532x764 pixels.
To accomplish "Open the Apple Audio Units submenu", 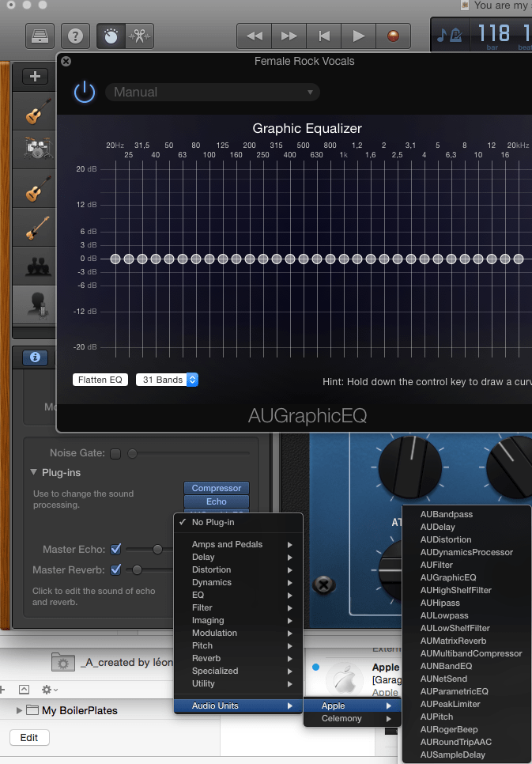I will [x=353, y=705].
